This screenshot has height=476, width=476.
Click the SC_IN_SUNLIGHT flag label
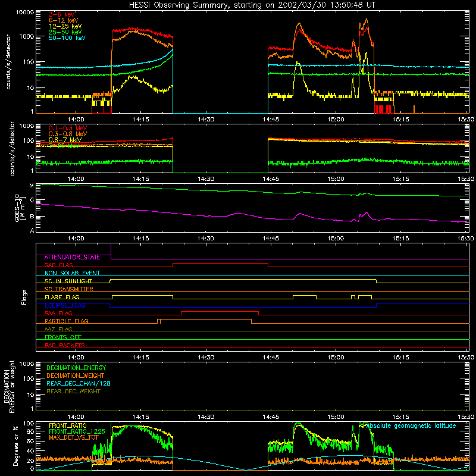coord(68,281)
